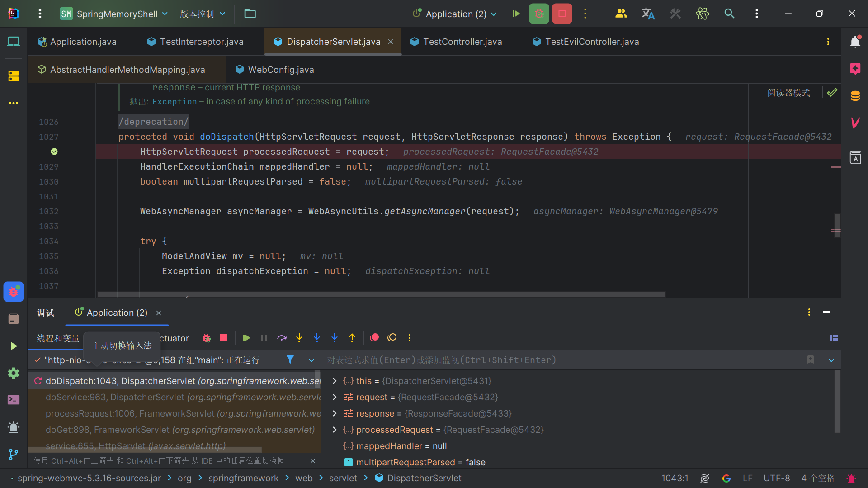Rerun debug via small bug icon
868x488 pixels.
tap(207, 338)
